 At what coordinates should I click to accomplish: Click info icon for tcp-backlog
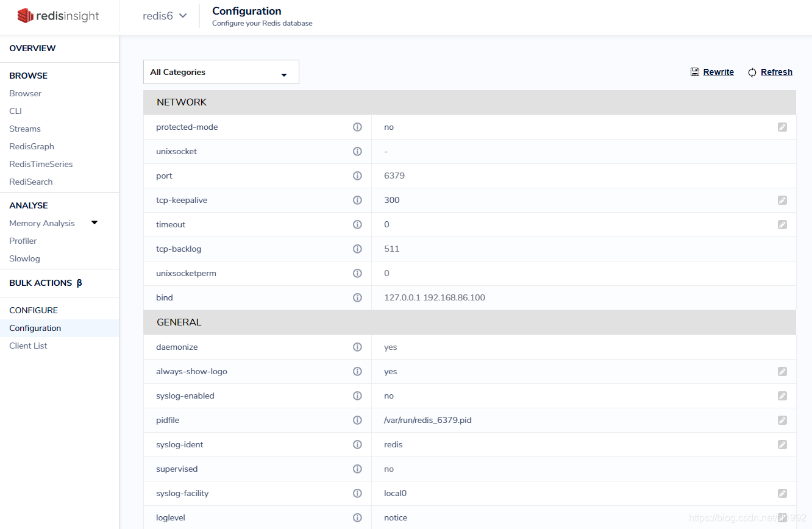358,249
